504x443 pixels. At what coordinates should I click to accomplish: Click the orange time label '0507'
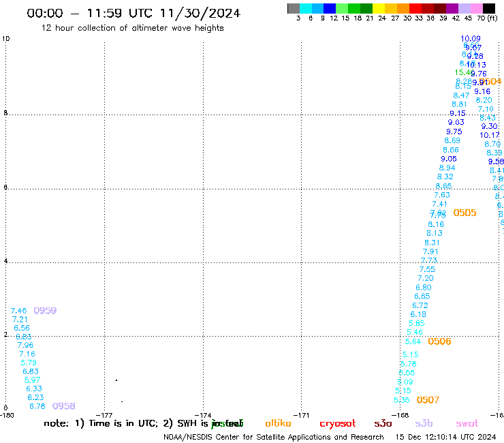[x=428, y=400]
